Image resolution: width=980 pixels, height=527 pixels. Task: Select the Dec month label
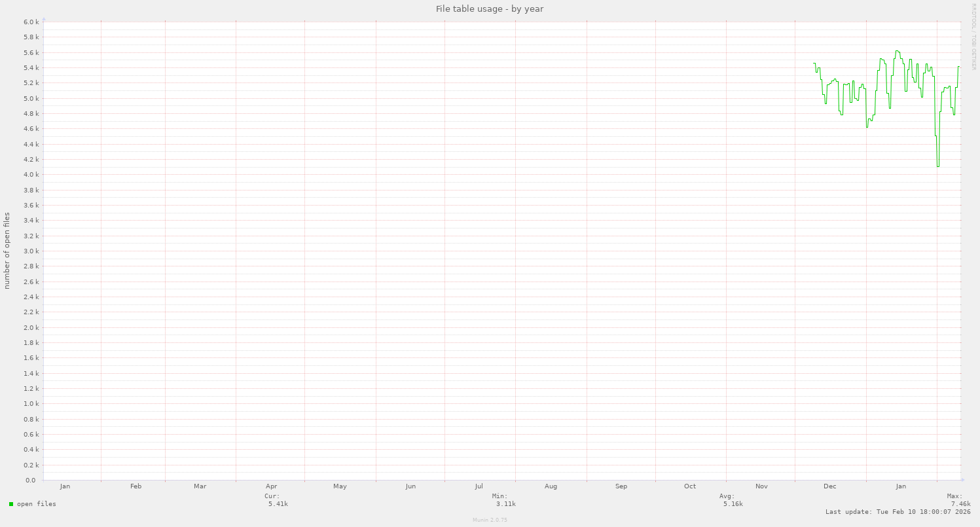point(829,486)
